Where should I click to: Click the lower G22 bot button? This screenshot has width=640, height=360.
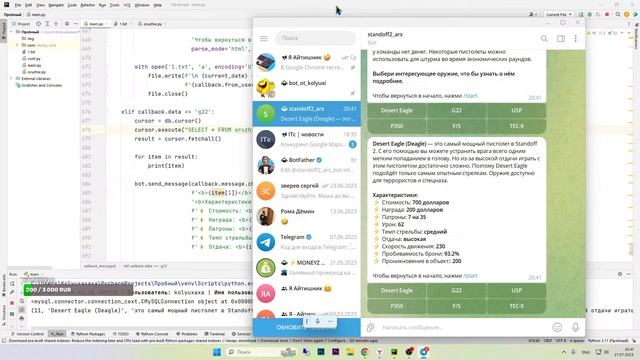click(x=456, y=291)
